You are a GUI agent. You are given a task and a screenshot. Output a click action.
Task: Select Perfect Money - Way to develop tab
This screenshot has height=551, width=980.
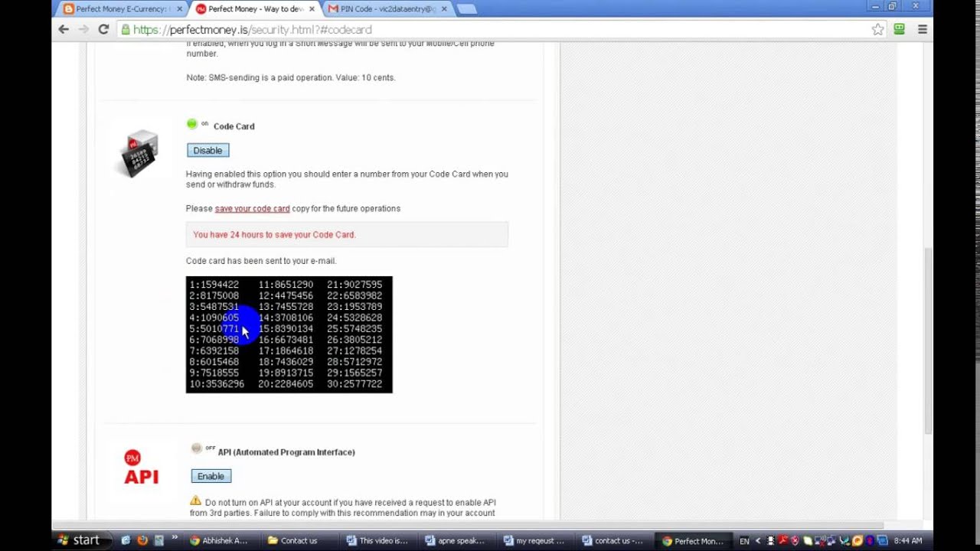tap(255, 9)
